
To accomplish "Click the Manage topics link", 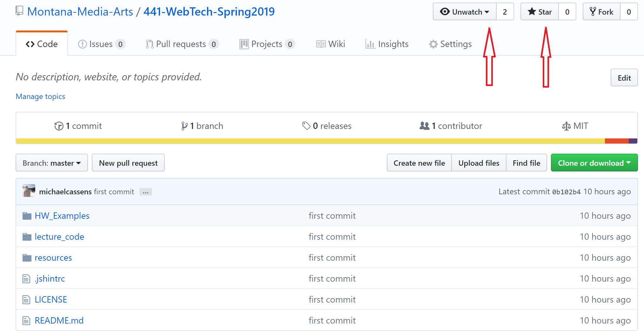I will pyautogui.click(x=40, y=97).
